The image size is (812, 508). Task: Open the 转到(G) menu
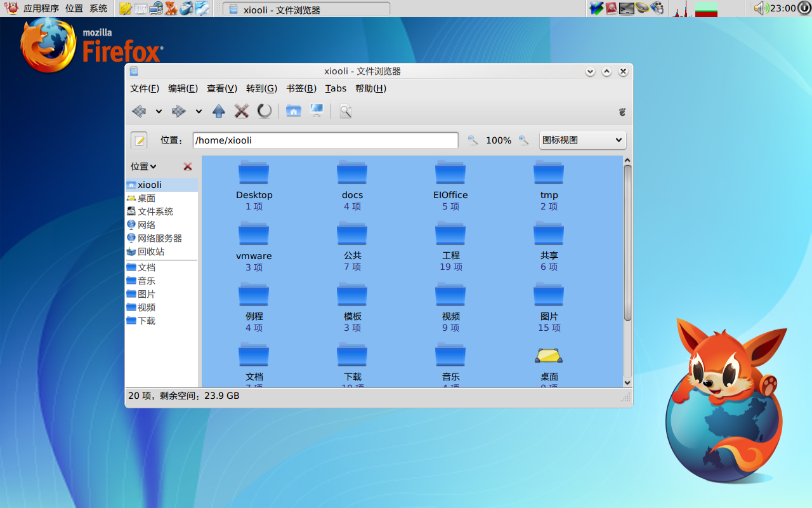tap(261, 88)
